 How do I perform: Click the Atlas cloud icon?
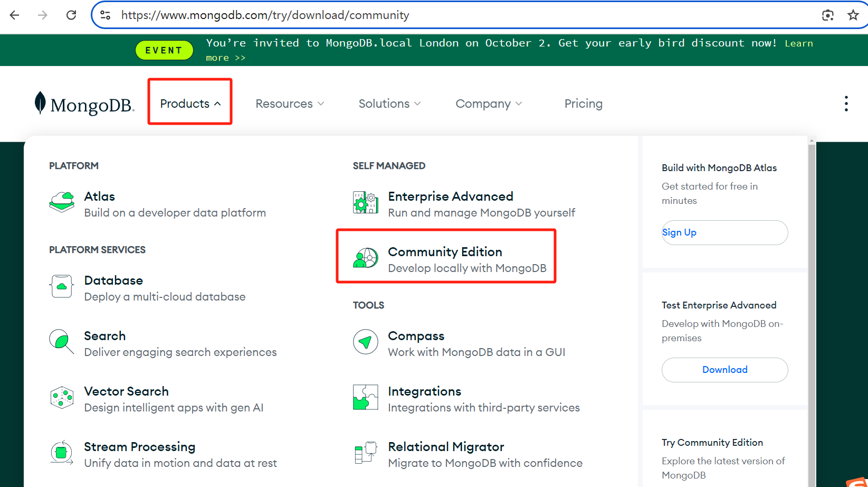coord(62,202)
